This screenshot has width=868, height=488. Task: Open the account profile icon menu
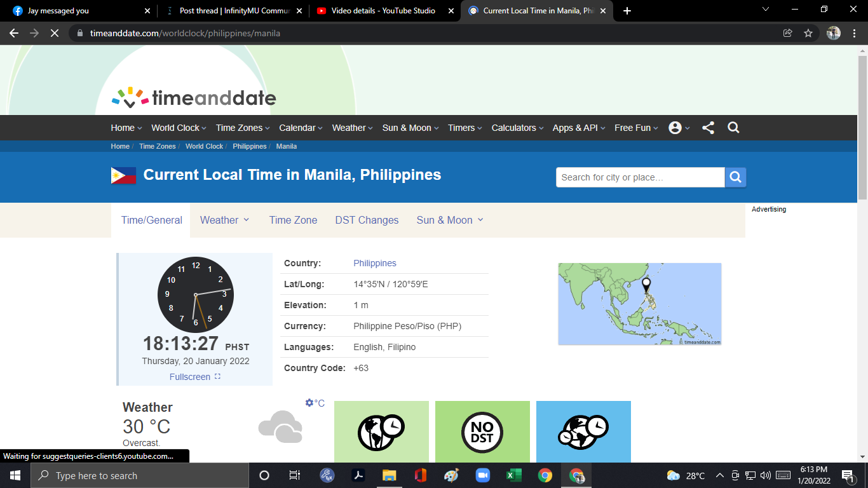[x=679, y=128]
